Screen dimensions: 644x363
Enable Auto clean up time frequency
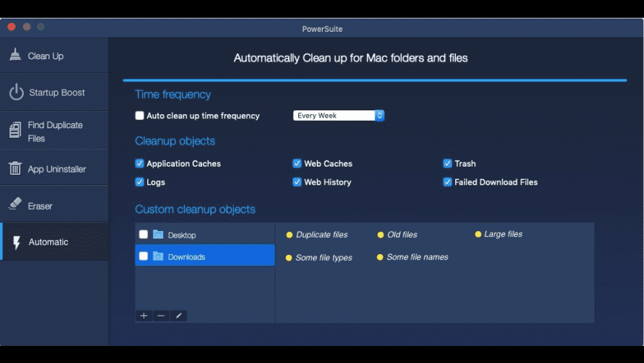click(x=140, y=116)
